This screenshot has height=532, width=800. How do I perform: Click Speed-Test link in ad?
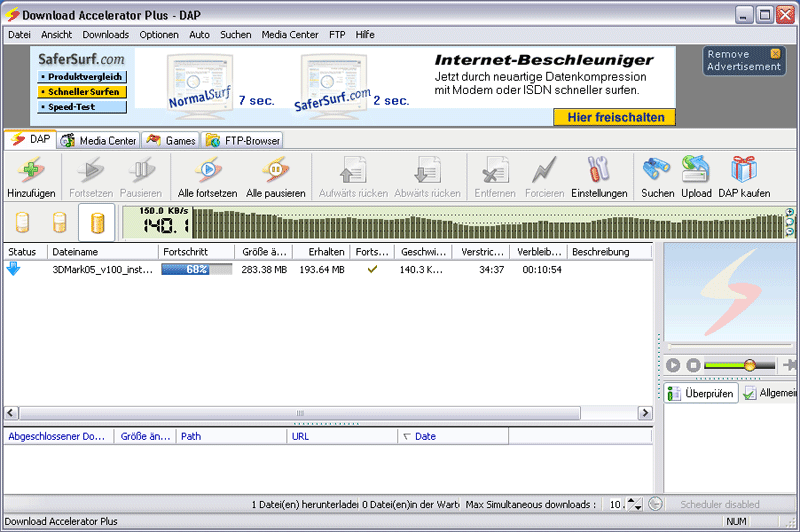click(82, 107)
